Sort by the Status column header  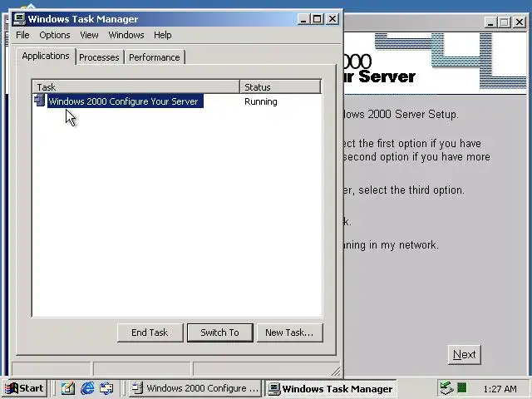tap(280, 87)
